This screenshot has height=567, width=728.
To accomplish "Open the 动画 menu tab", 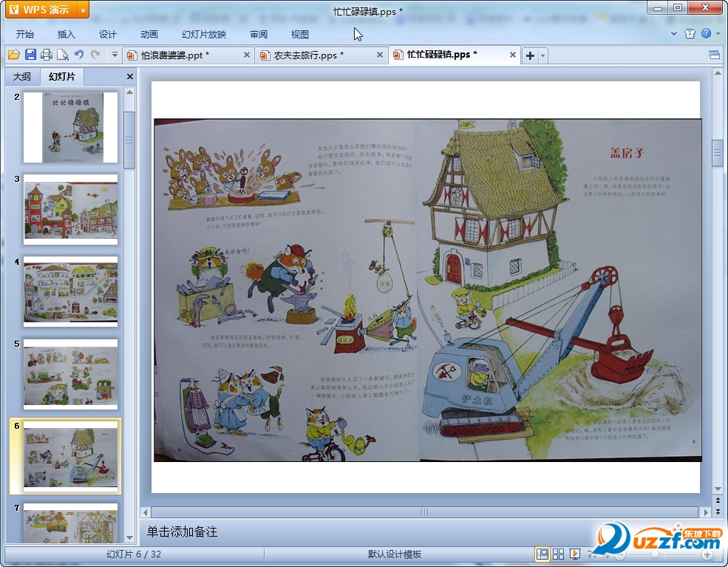I will point(149,34).
